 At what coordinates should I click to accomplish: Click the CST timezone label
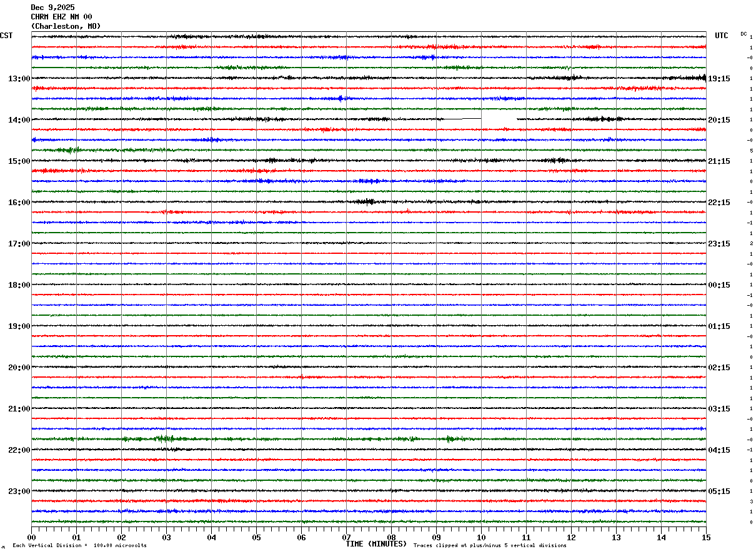coord(6,36)
